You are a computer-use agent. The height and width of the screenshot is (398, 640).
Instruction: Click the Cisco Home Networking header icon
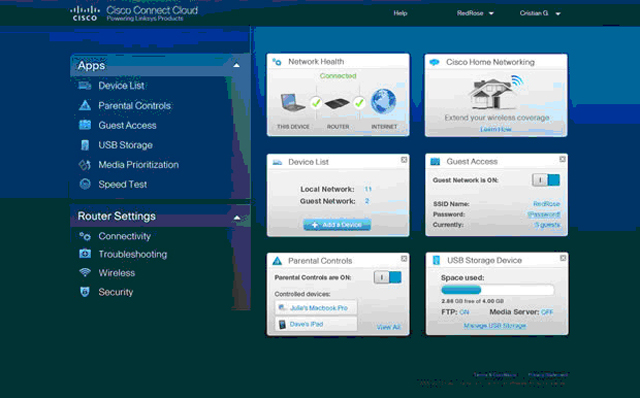435,62
